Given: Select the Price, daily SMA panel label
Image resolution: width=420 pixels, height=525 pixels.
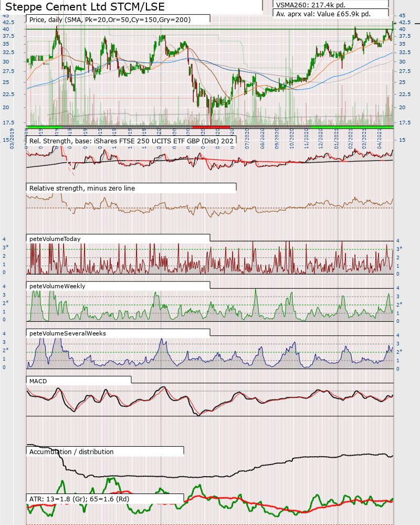Looking at the screenshot, I should pos(110,20).
